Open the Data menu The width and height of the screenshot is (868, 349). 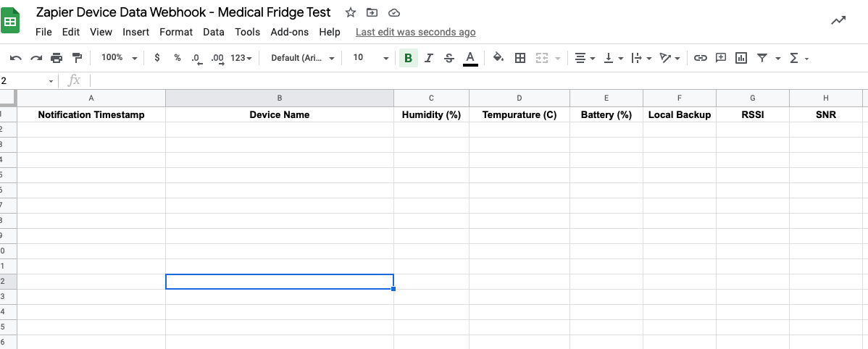tap(214, 32)
